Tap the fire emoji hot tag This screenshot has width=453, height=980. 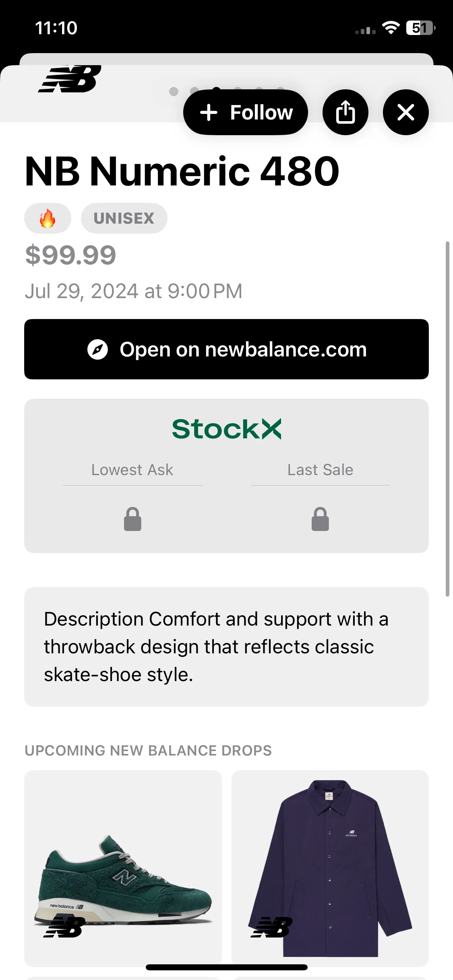pyautogui.click(x=48, y=218)
